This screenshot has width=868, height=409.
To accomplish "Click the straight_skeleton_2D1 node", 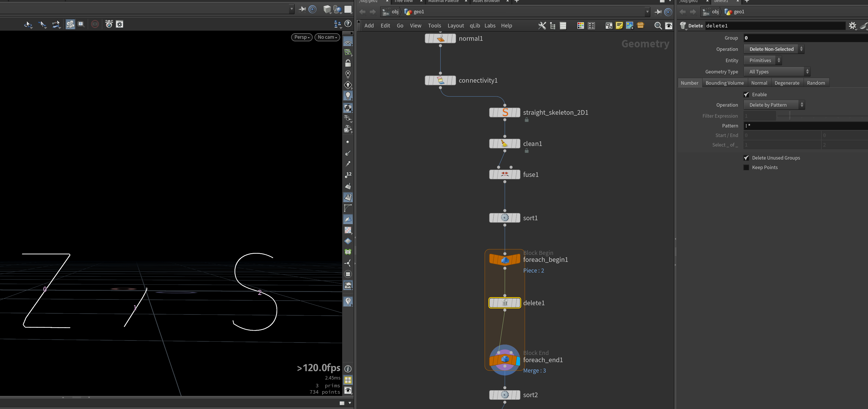I will pos(504,113).
